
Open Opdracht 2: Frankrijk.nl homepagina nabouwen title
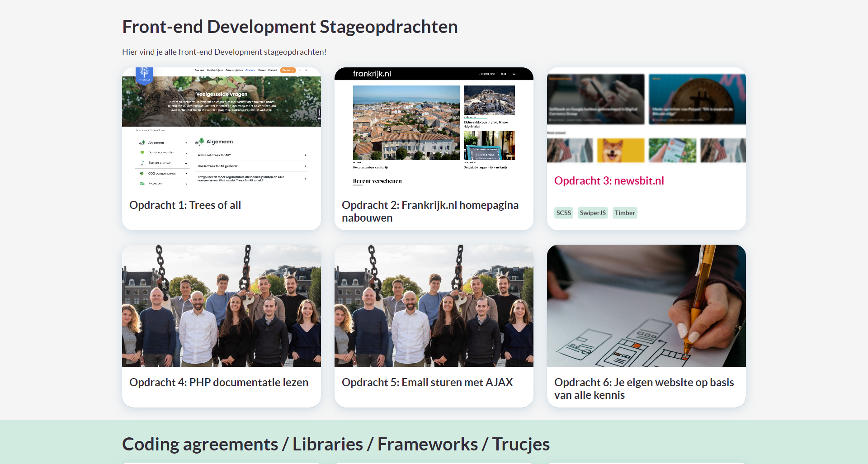pyautogui.click(x=430, y=211)
